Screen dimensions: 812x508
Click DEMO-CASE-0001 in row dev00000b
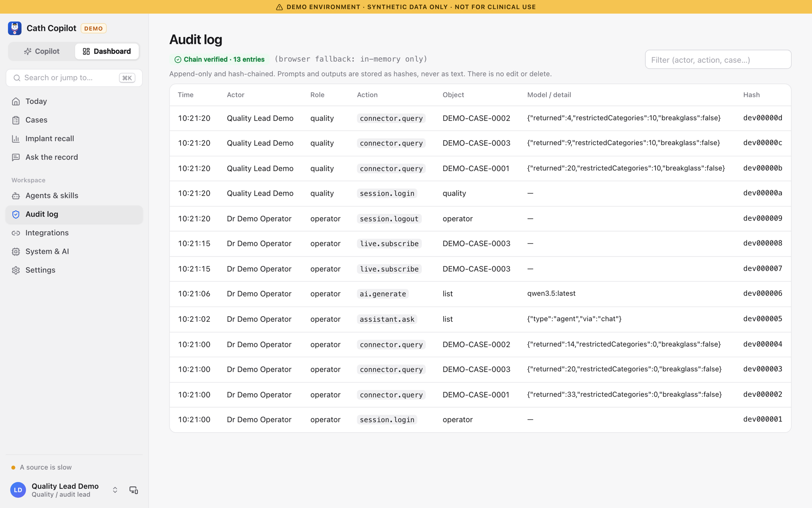[x=476, y=168]
